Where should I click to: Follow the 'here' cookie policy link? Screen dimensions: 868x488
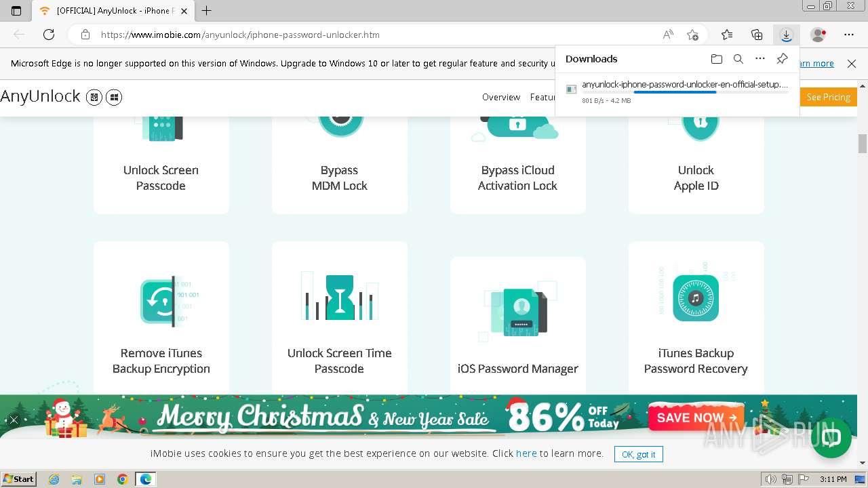526,453
